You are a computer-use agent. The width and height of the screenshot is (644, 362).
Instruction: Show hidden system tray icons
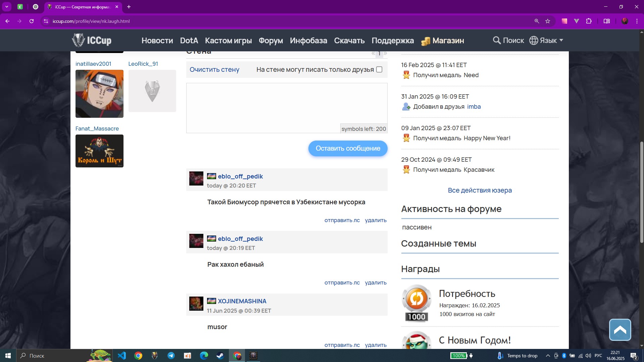548,356
